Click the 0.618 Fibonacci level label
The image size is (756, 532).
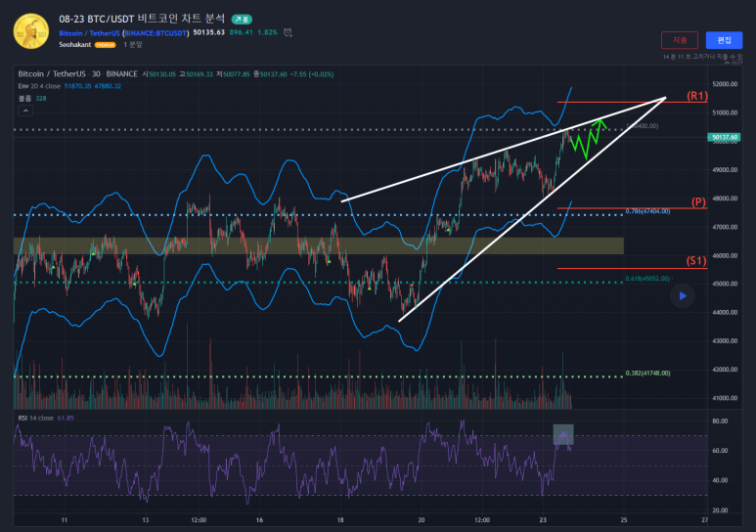coord(646,279)
